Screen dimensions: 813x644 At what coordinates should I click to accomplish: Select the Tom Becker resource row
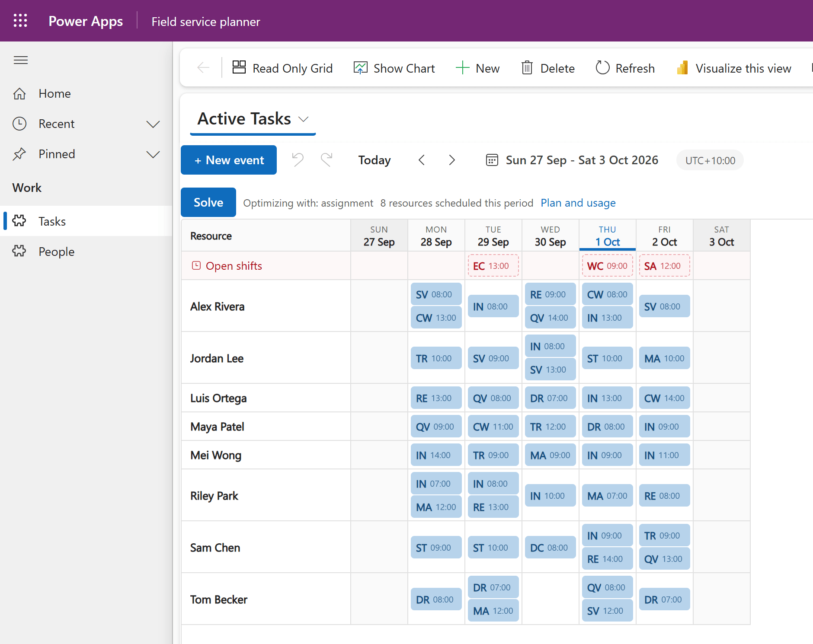tap(266, 599)
